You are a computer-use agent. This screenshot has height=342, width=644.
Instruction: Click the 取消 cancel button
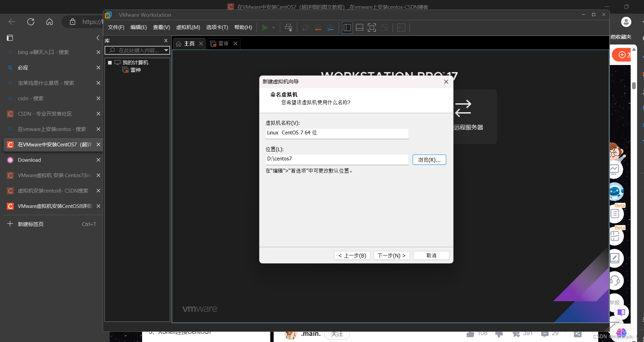pos(431,255)
